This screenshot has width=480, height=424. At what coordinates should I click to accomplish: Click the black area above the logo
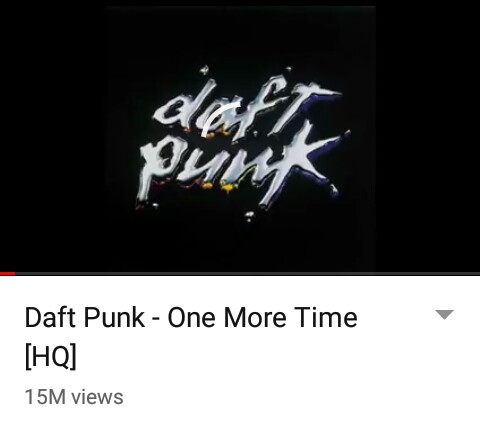(240, 33)
